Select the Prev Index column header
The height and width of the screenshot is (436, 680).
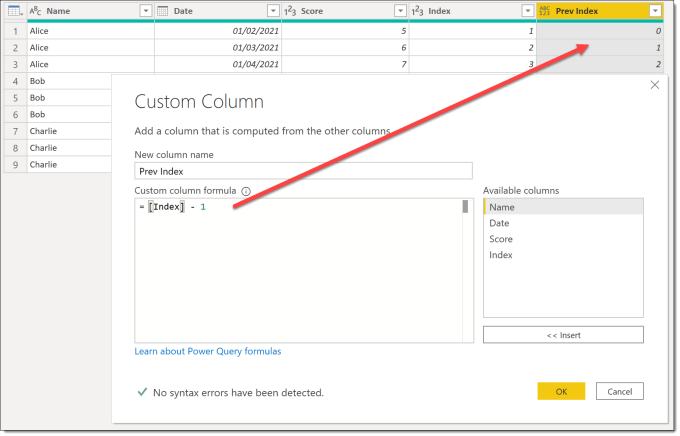[600, 11]
